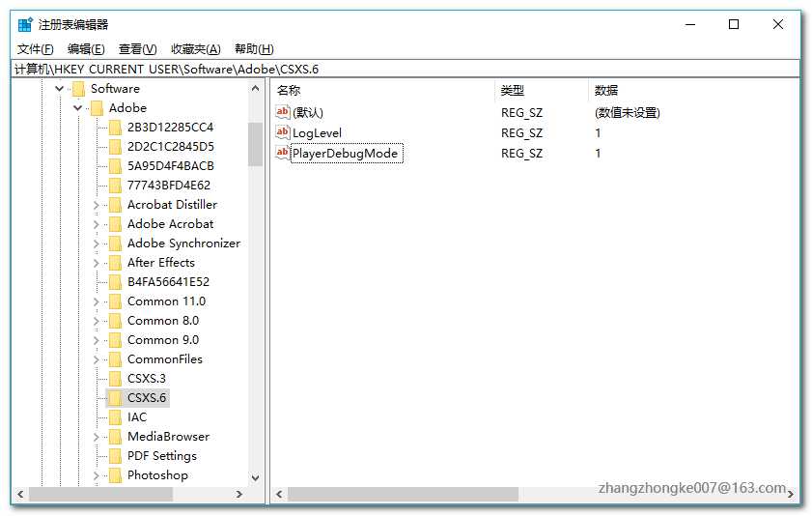This screenshot has width=812, height=516.
Task: Expand the Photoshop key
Action: pyautogui.click(x=96, y=475)
